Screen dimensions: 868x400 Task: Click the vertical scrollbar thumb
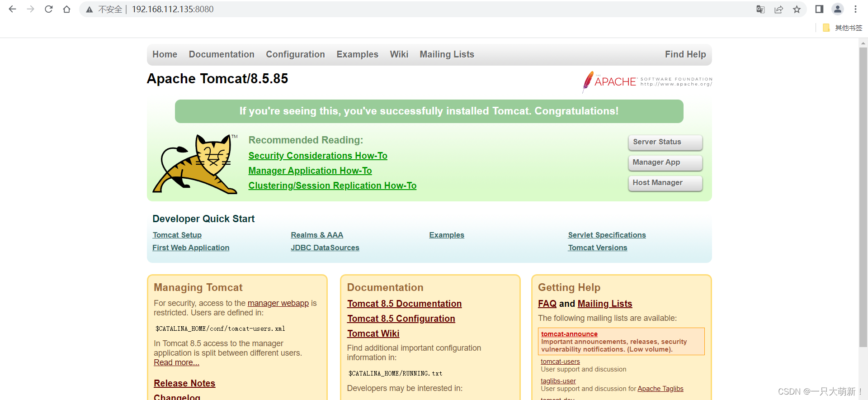863,197
